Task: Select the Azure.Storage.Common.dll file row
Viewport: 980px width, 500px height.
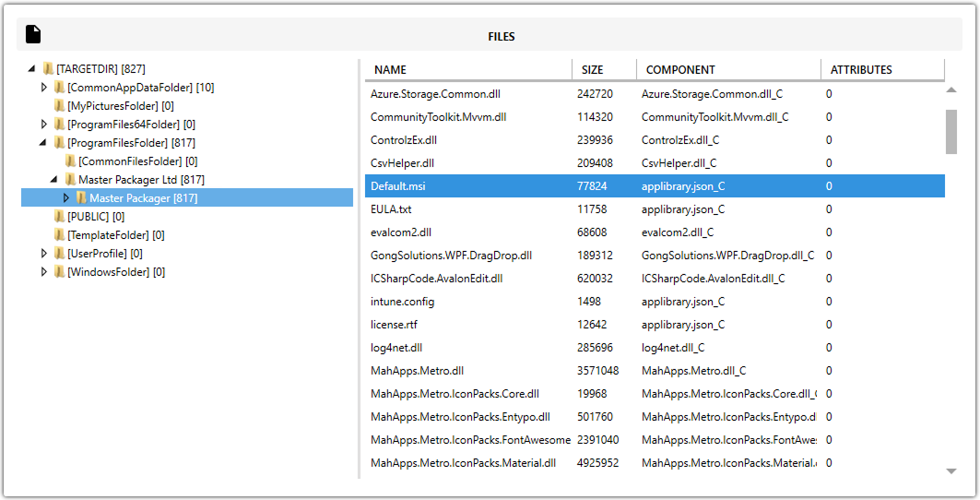Action: point(655,94)
